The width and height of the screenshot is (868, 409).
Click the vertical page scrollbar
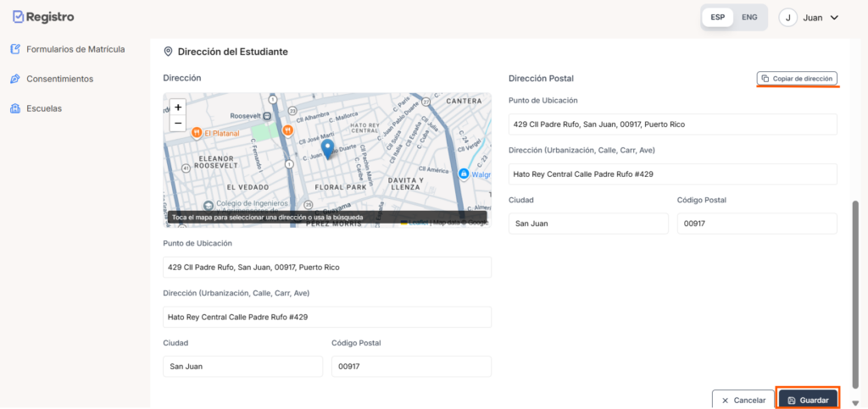coord(854,296)
